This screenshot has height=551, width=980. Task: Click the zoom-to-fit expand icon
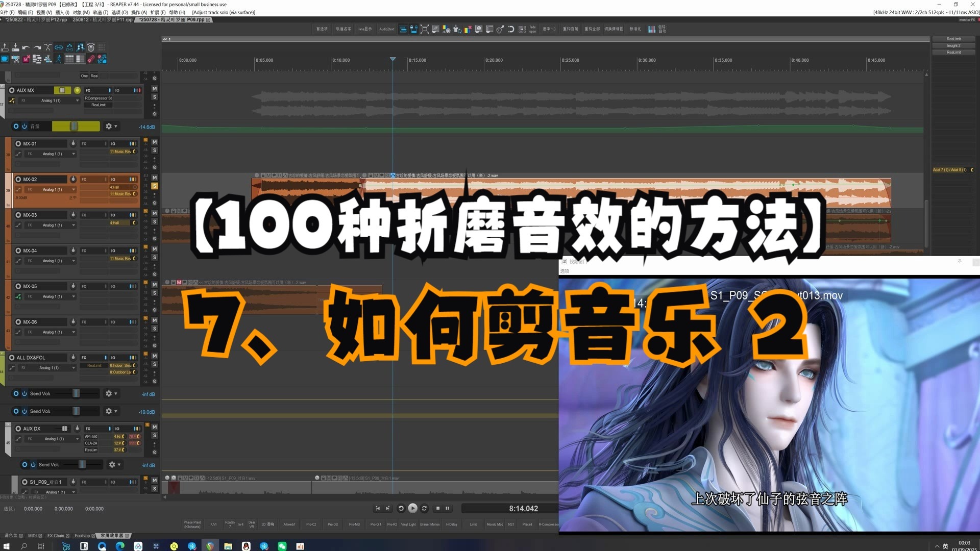[425, 29]
